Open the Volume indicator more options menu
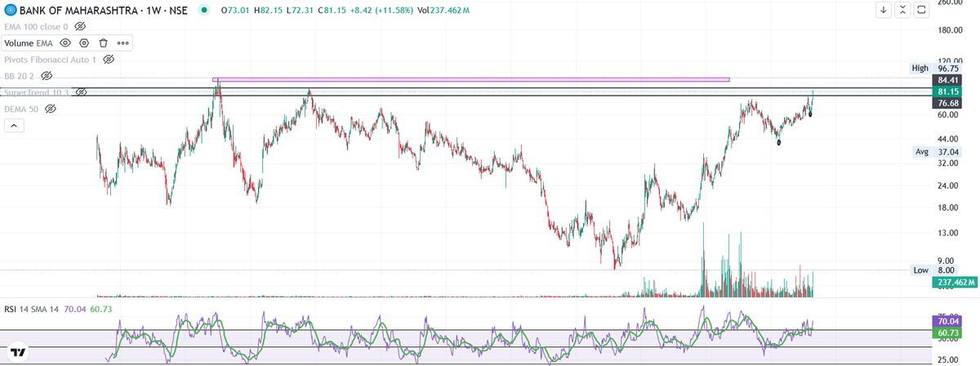 click(123, 42)
